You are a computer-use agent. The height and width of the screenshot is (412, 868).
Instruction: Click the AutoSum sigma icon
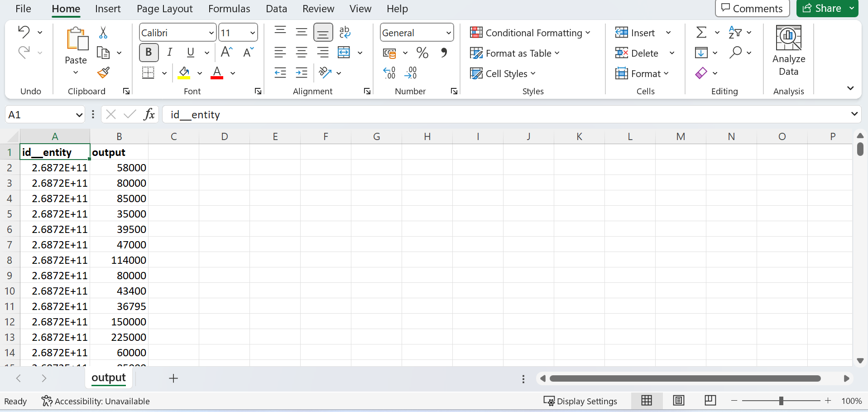point(701,33)
